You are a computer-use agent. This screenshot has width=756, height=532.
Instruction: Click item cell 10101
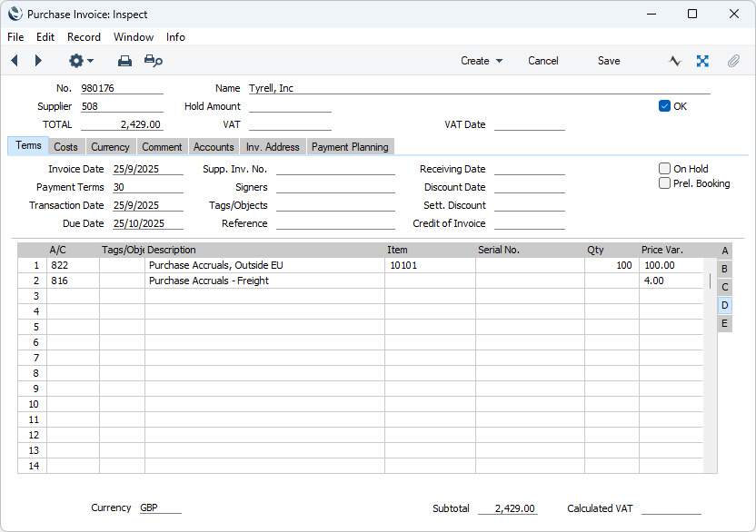point(430,265)
